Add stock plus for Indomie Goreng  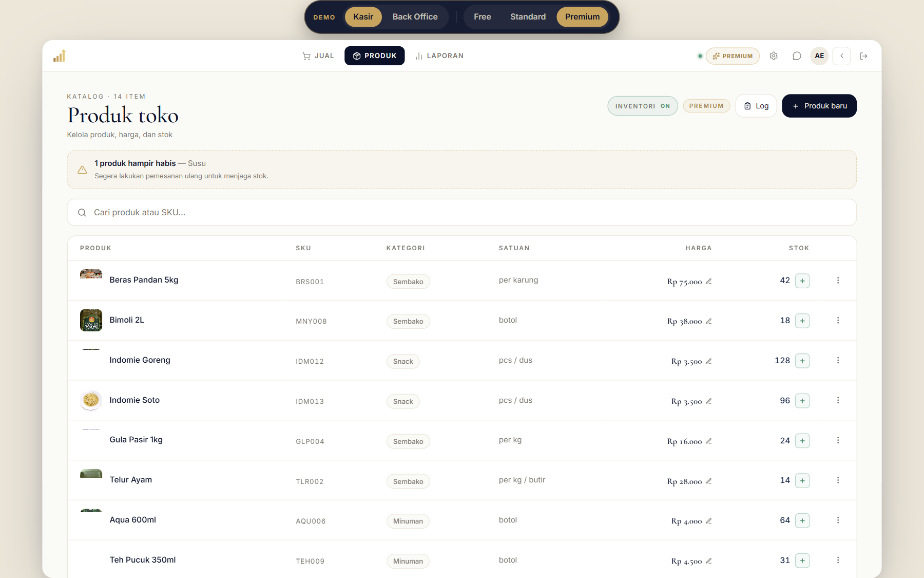point(802,361)
